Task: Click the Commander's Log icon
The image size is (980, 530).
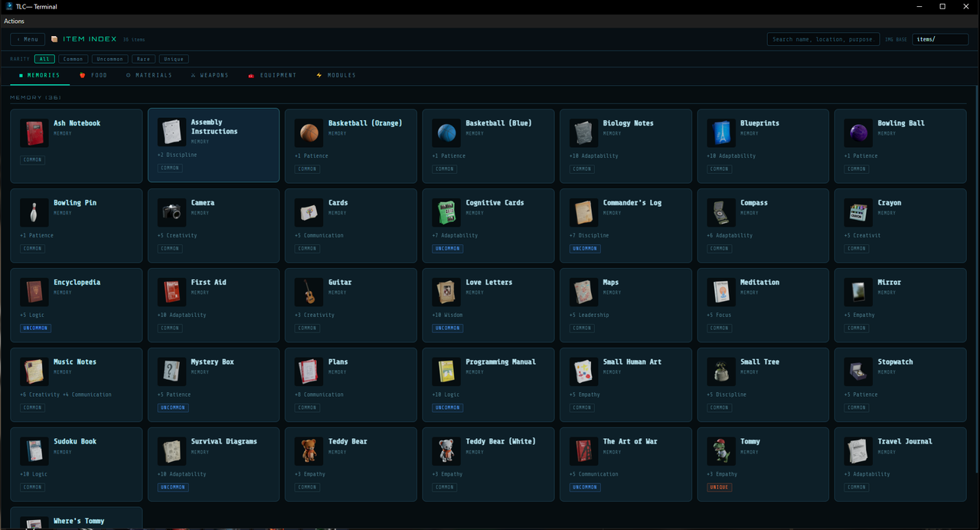Action: pos(583,213)
